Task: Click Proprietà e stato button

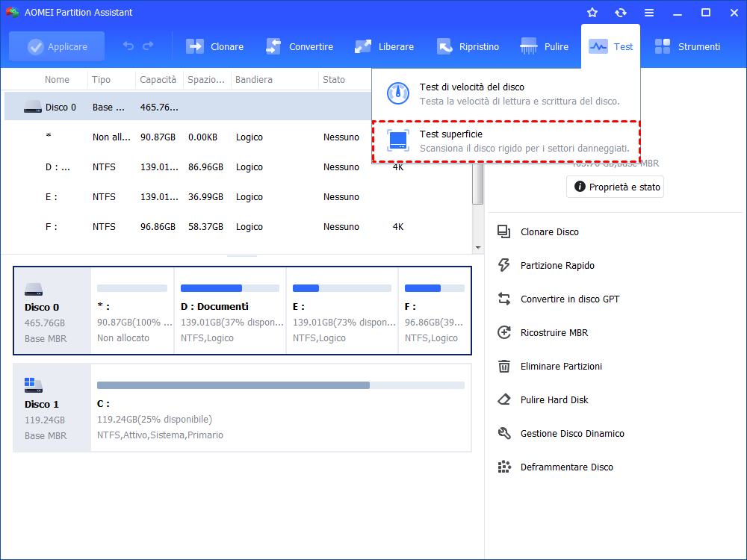Action: coord(615,187)
